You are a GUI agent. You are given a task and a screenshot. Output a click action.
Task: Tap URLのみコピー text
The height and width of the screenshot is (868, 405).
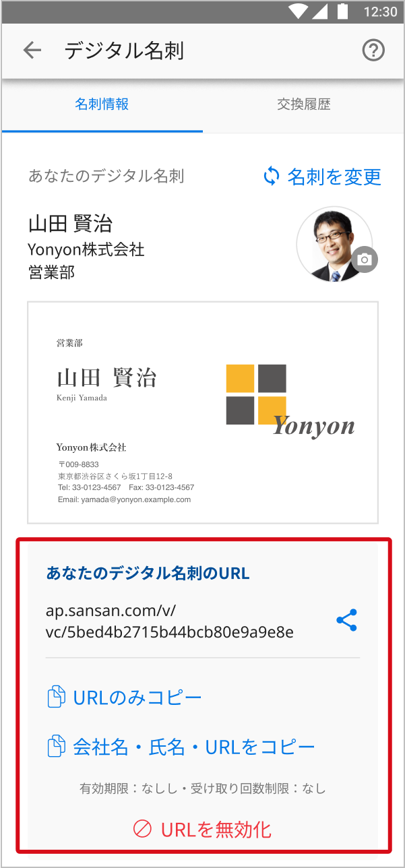137,697
